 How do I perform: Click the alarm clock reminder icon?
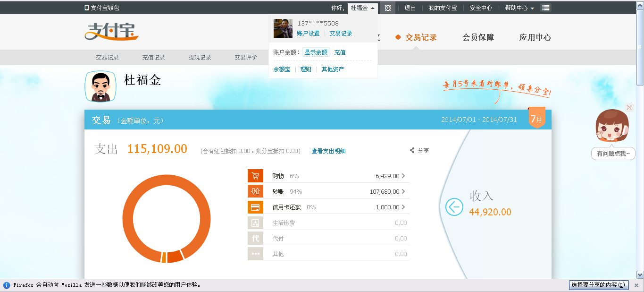(x=387, y=8)
